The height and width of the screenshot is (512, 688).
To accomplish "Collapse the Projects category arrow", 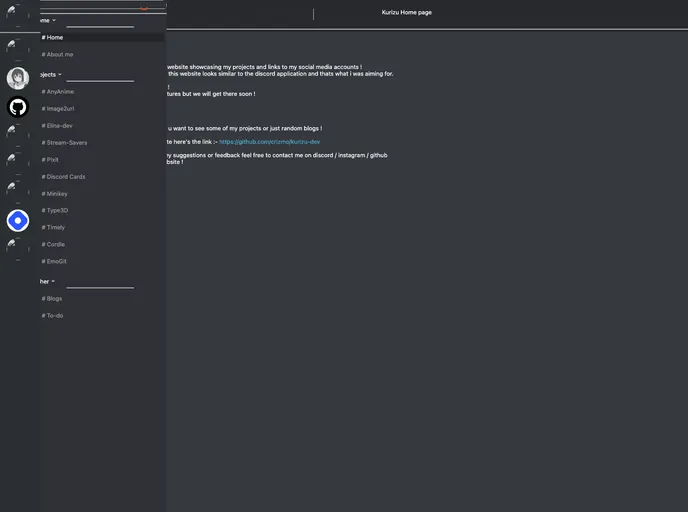I will (x=60, y=75).
